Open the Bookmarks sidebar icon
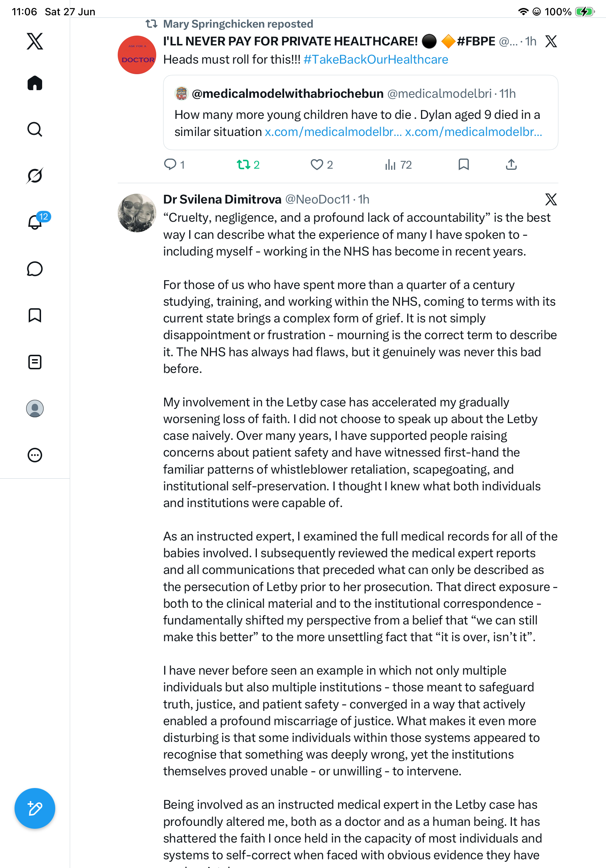This screenshot has height=868, width=606. click(x=35, y=315)
